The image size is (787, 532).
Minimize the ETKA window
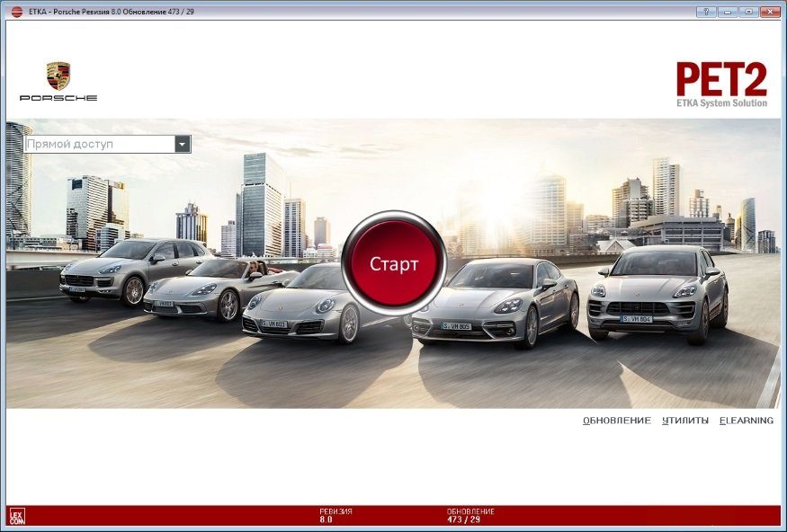(727, 11)
